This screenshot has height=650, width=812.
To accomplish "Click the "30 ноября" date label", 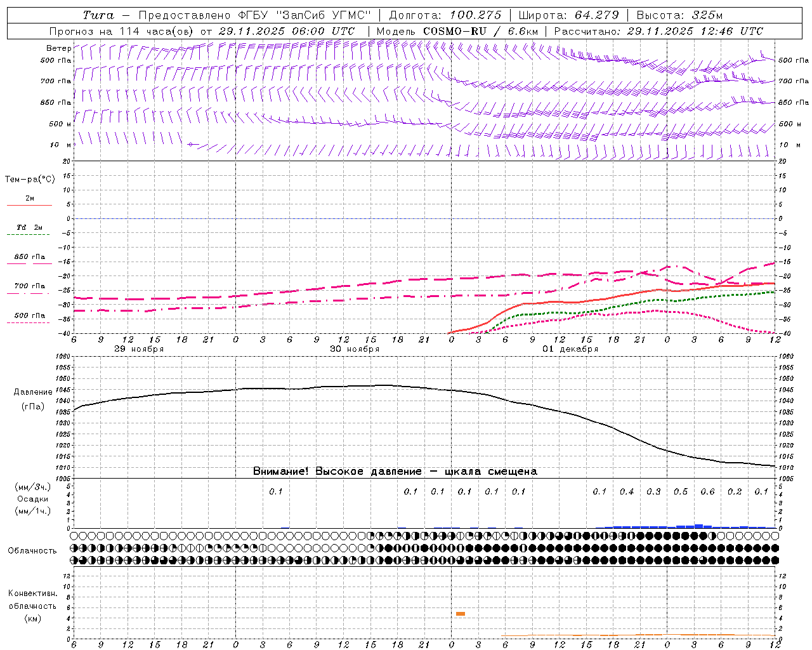I will [355, 348].
